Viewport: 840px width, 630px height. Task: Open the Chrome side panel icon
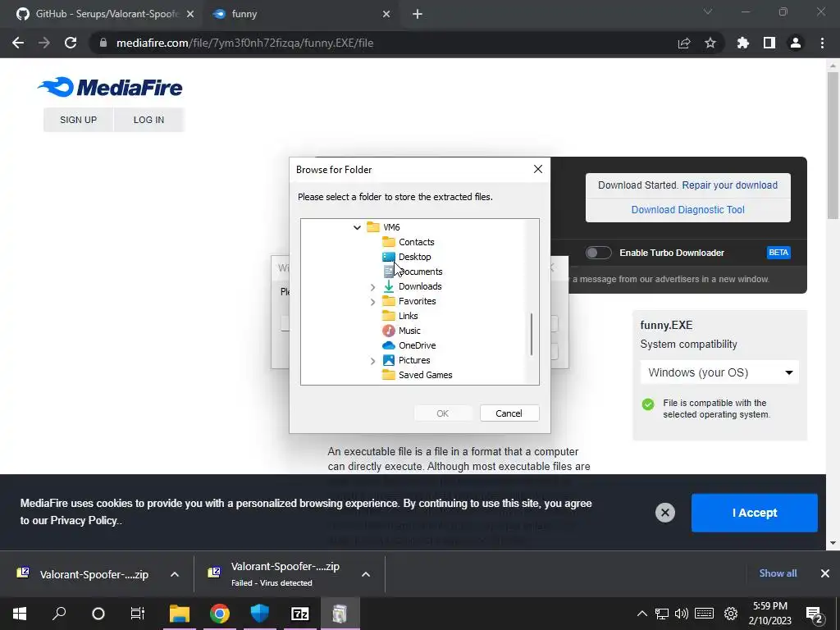point(769,43)
